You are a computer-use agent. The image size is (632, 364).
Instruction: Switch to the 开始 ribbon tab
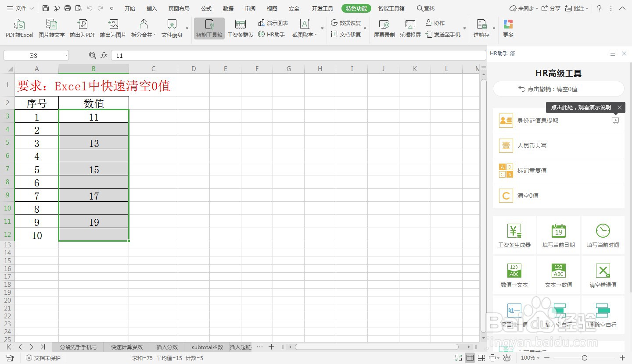click(x=129, y=8)
